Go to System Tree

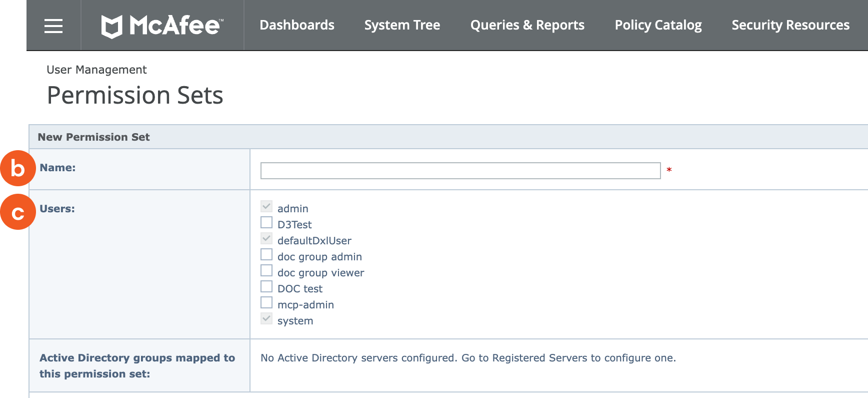click(402, 25)
